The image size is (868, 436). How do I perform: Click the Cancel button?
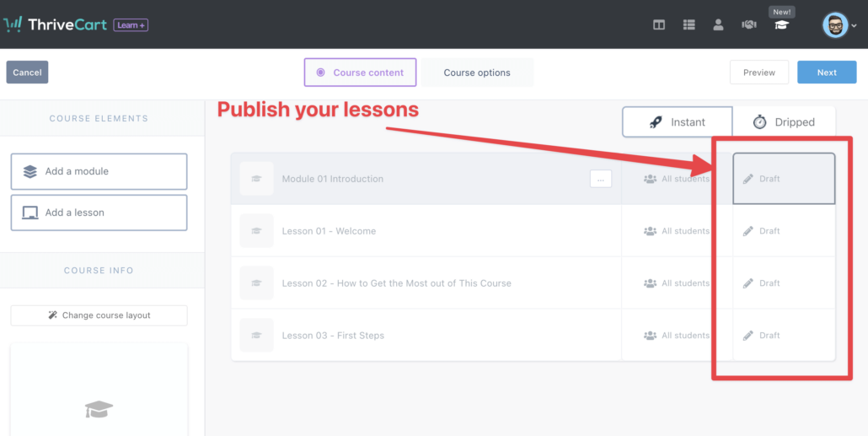pos(27,72)
